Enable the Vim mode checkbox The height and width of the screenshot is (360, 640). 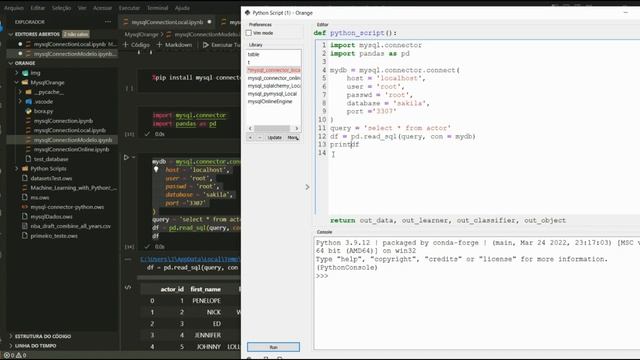coord(249,33)
